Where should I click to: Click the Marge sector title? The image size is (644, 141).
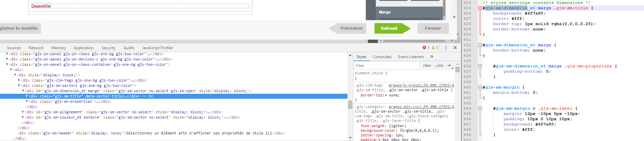[385, 12]
